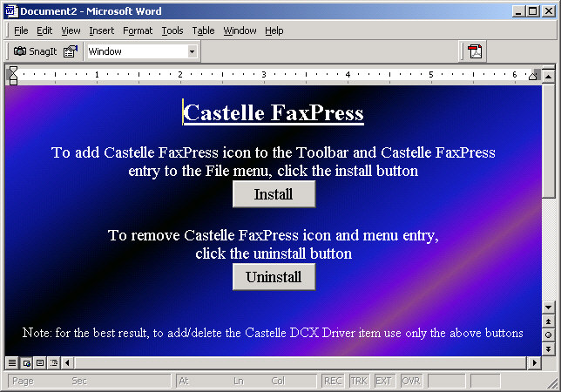Open the Insert menu

(x=101, y=30)
